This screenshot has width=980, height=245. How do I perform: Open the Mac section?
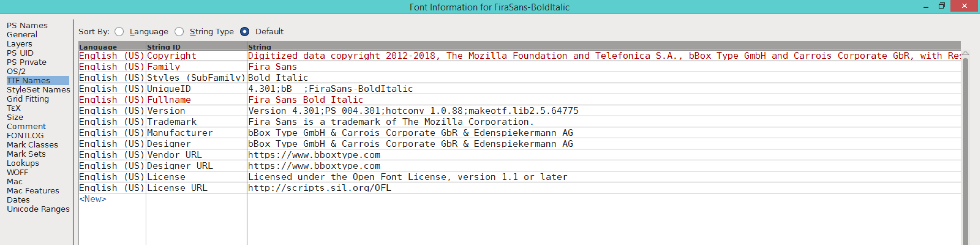pyautogui.click(x=14, y=182)
